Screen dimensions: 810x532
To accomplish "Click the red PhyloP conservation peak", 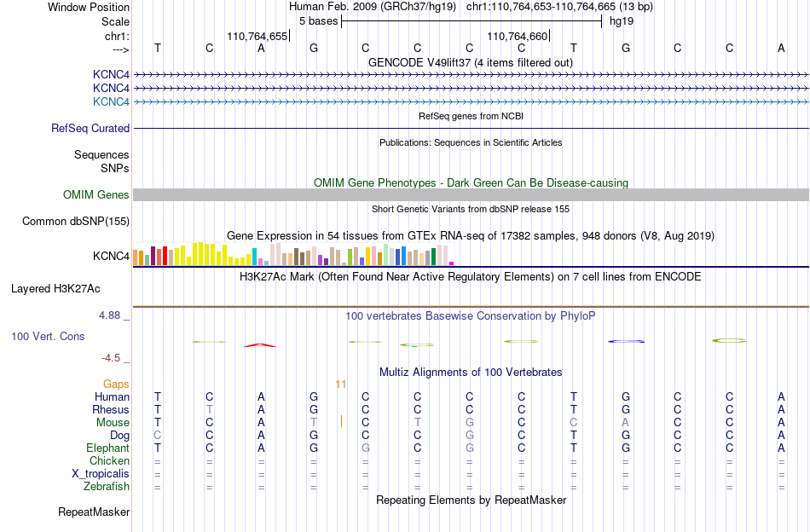I will click(x=260, y=345).
